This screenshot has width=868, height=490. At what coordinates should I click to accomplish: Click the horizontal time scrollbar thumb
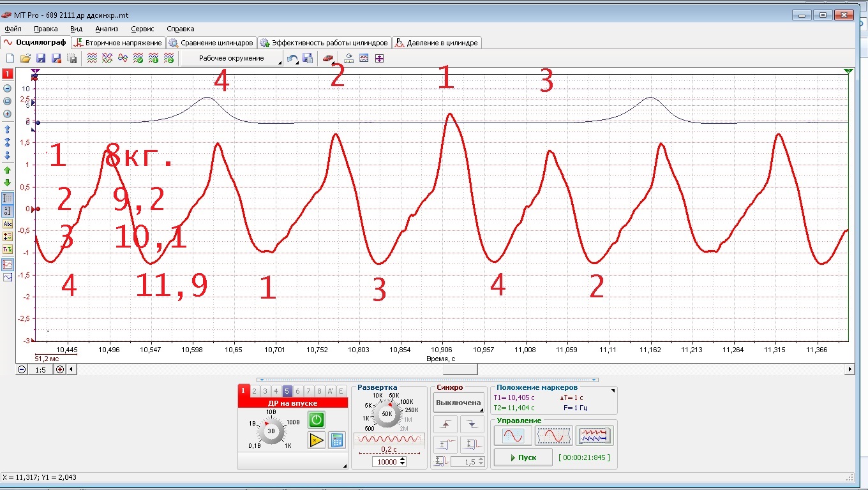pyautogui.click(x=460, y=369)
